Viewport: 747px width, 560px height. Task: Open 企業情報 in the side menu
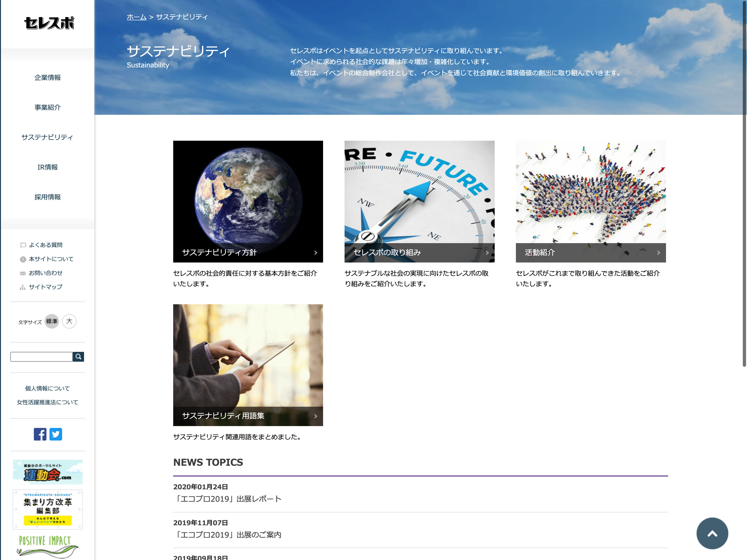[x=48, y=78]
